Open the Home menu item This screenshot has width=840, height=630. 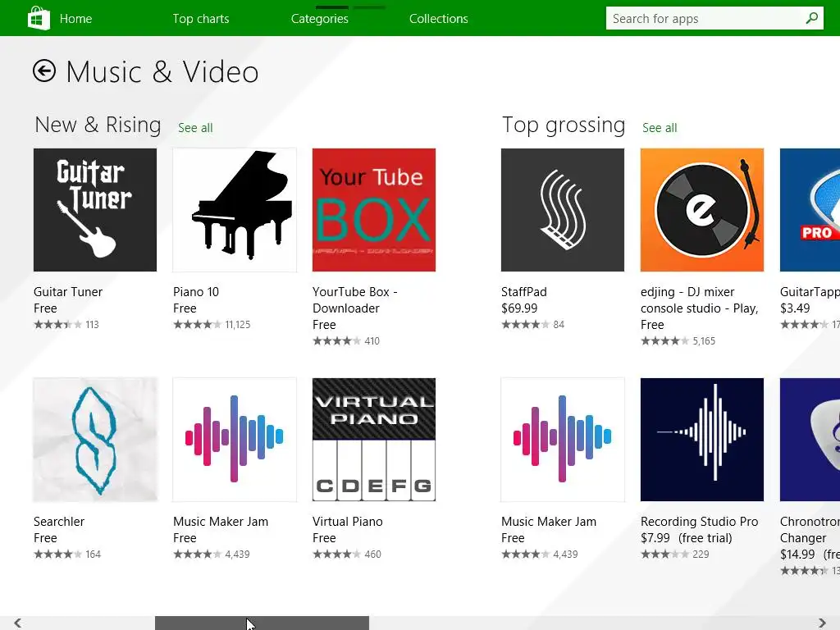75,19
